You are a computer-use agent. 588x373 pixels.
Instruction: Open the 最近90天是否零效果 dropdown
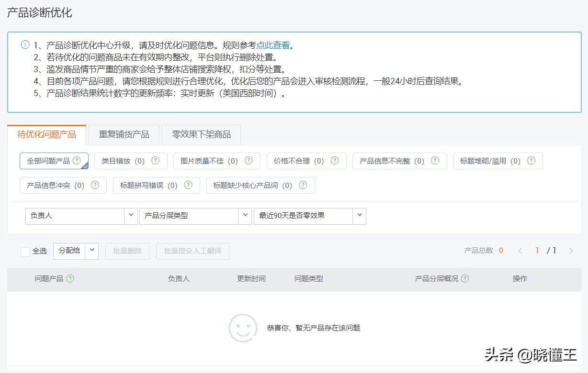pos(310,216)
